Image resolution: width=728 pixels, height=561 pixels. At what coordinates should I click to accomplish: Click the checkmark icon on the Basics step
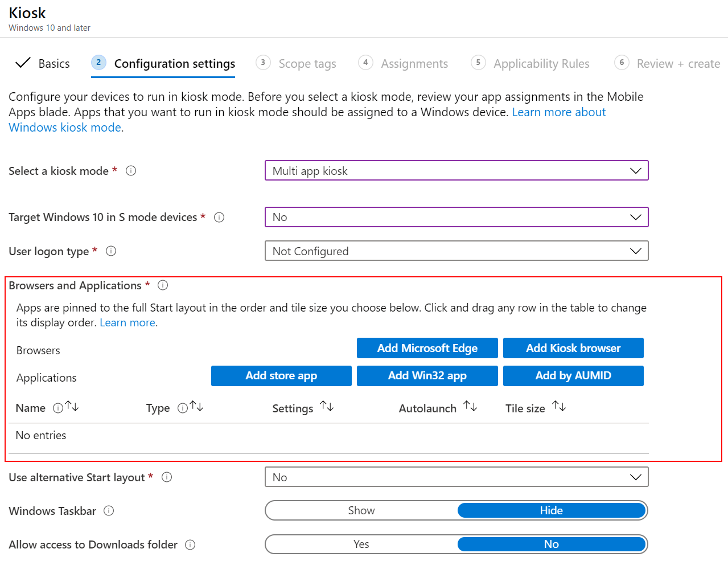click(22, 63)
